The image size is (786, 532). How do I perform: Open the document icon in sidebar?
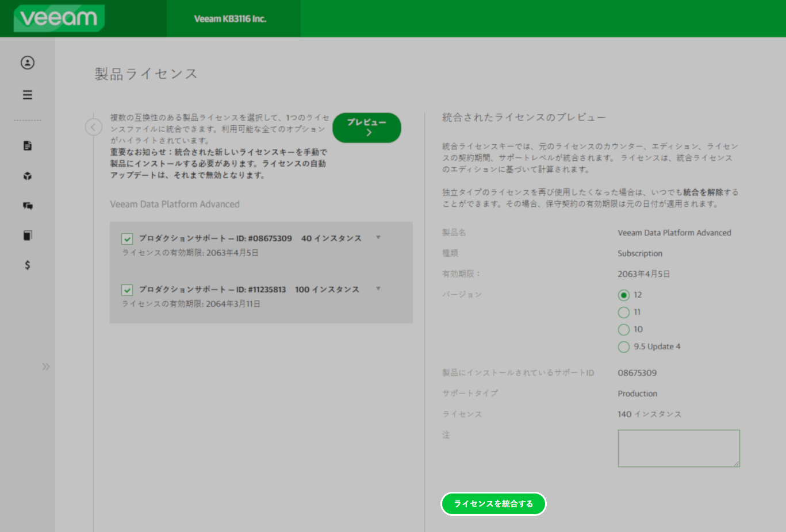(28, 145)
